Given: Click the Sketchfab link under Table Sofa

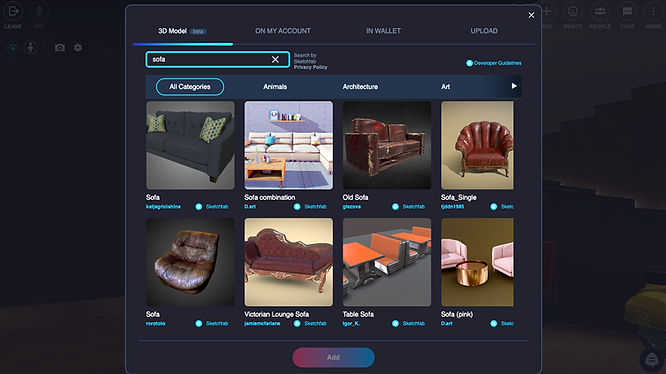Looking at the screenshot, I should pos(414,323).
